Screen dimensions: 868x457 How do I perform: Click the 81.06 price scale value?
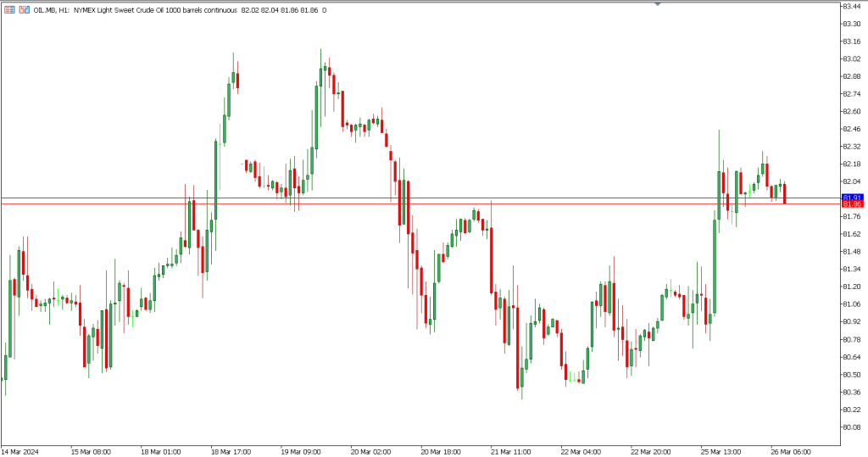851,304
